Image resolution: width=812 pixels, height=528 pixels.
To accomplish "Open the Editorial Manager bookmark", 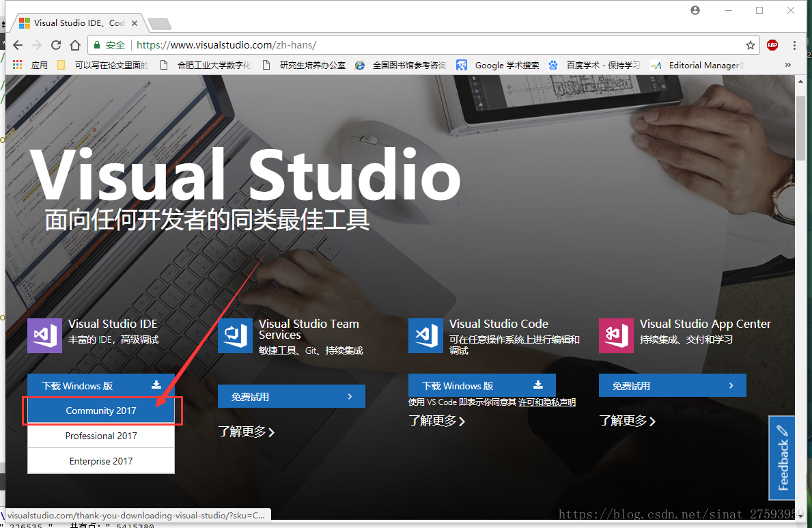I will click(697, 65).
